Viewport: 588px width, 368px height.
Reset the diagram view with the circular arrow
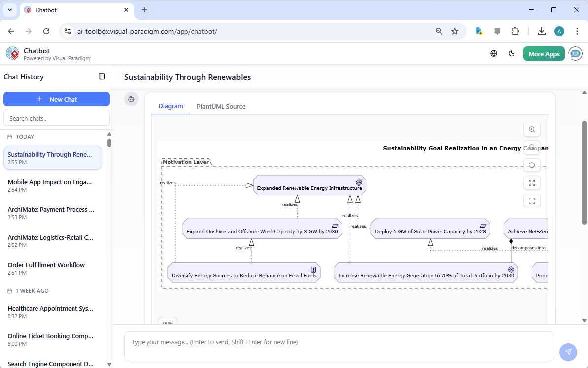[x=532, y=164]
